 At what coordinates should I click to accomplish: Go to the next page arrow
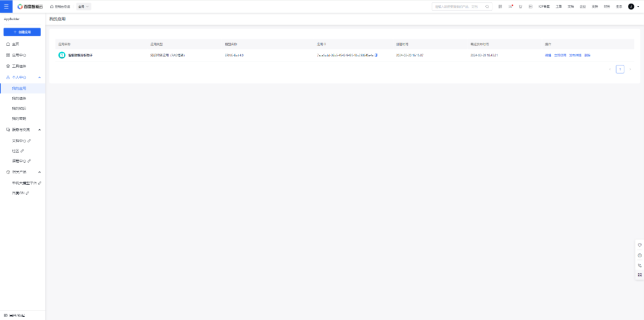[630, 69]
